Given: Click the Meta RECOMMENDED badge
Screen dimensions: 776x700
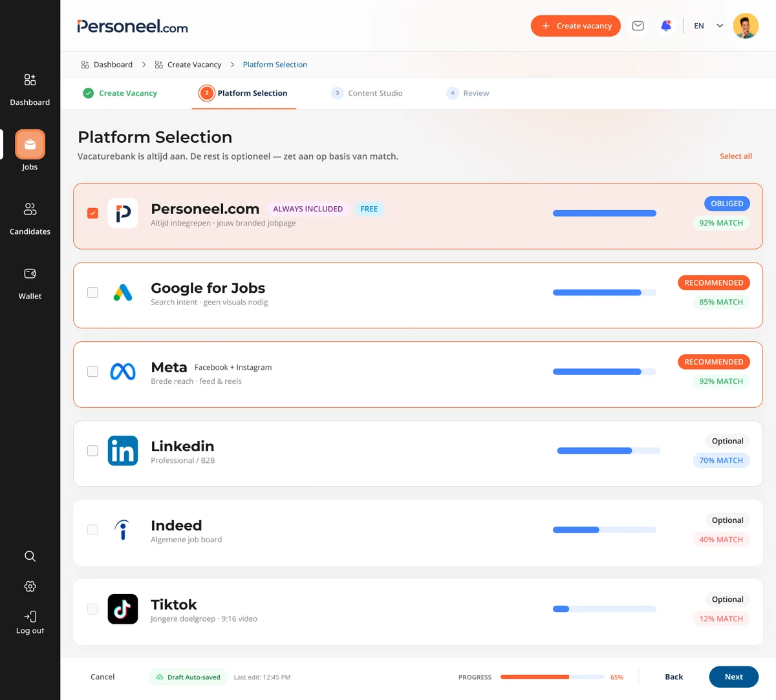Looking at the screenshot, I should [714, 362].
